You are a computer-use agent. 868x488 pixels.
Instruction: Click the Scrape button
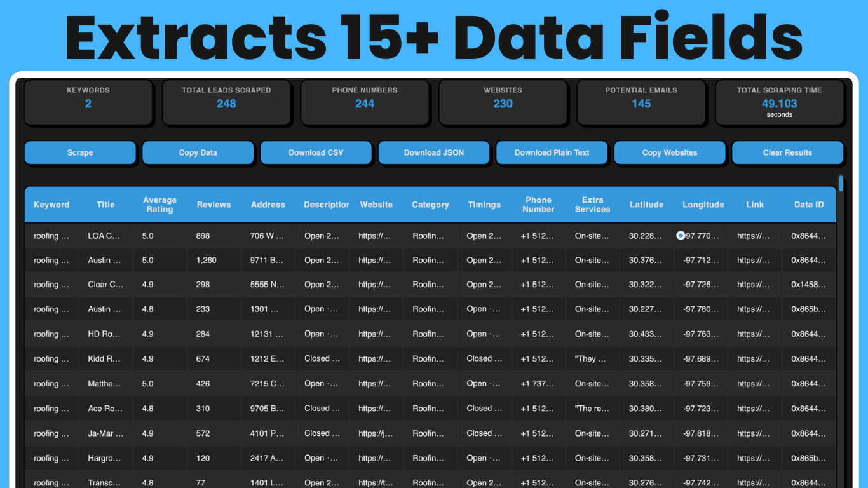coord(80,152)
